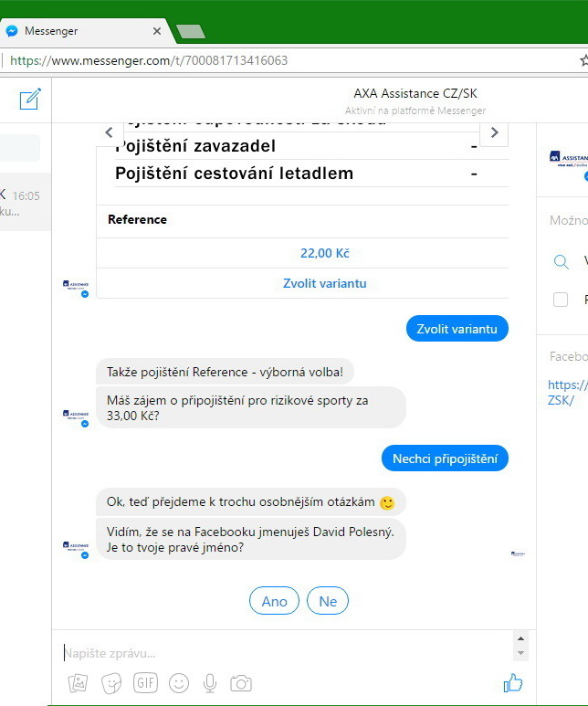Click 'Aktivní na platformě Messenger' status text
Viewport: 588px width, 706px height.
coord(415,111)
